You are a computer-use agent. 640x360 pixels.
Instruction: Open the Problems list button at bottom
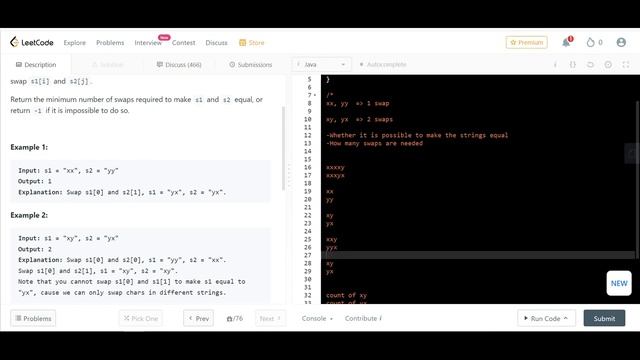point(33,318)
